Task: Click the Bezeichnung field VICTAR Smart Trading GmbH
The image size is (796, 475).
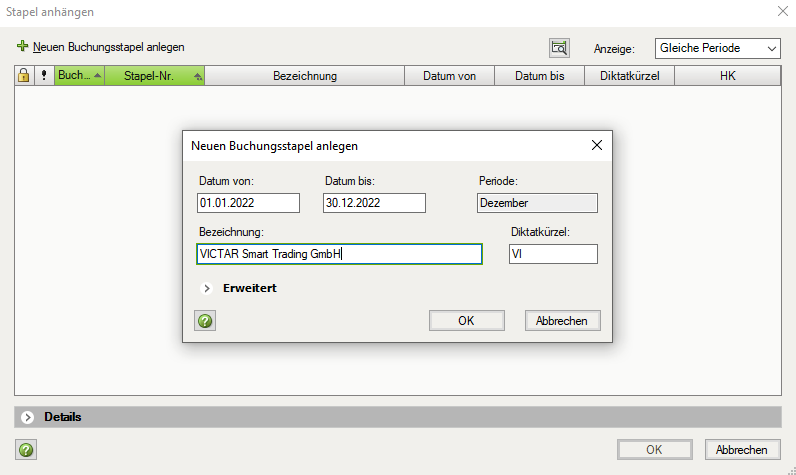Action: pyautogui.click(x=339, y=254)
